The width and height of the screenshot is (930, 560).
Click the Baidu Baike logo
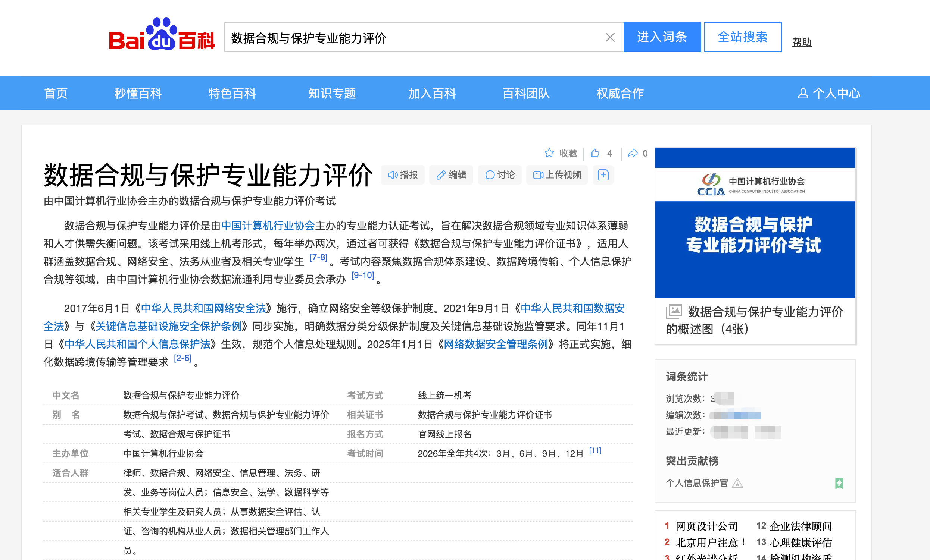162,35
